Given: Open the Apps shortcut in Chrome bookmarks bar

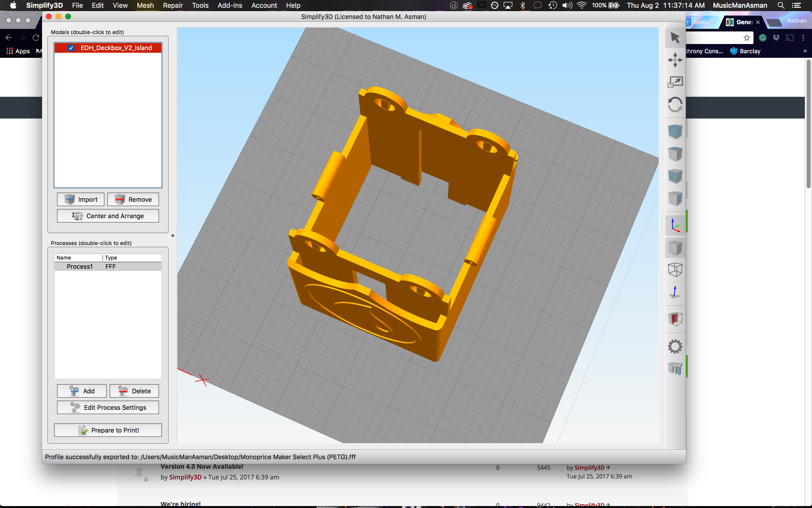Looking at the screenshot, I should 18,51.
